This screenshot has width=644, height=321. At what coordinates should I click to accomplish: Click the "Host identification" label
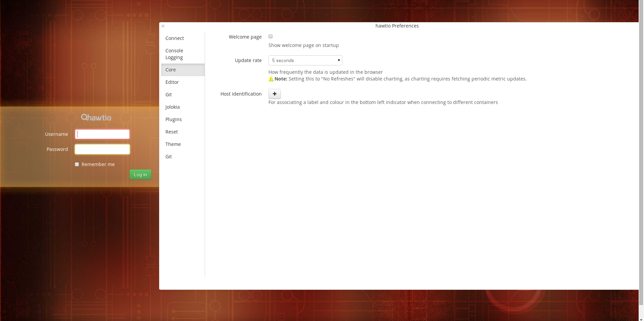[x=241, y=94]
